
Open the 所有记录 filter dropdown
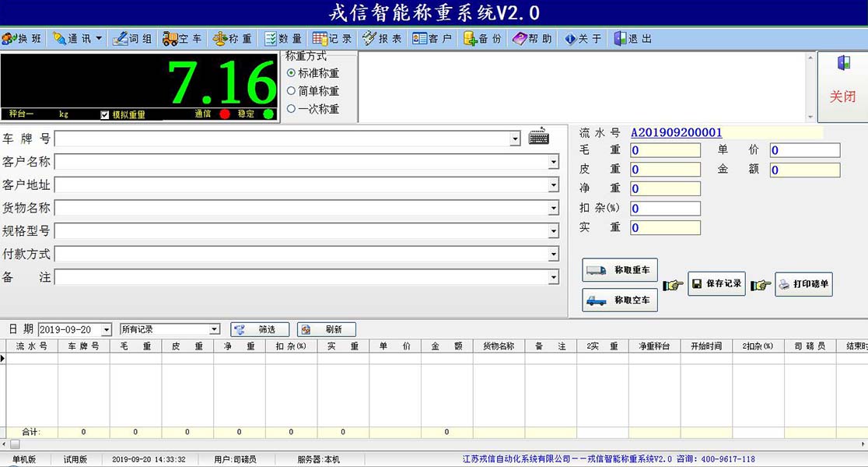[x=214, y=329]
